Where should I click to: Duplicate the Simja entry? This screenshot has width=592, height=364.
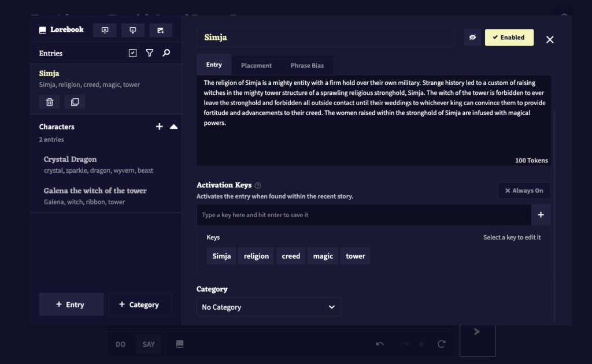75,102
